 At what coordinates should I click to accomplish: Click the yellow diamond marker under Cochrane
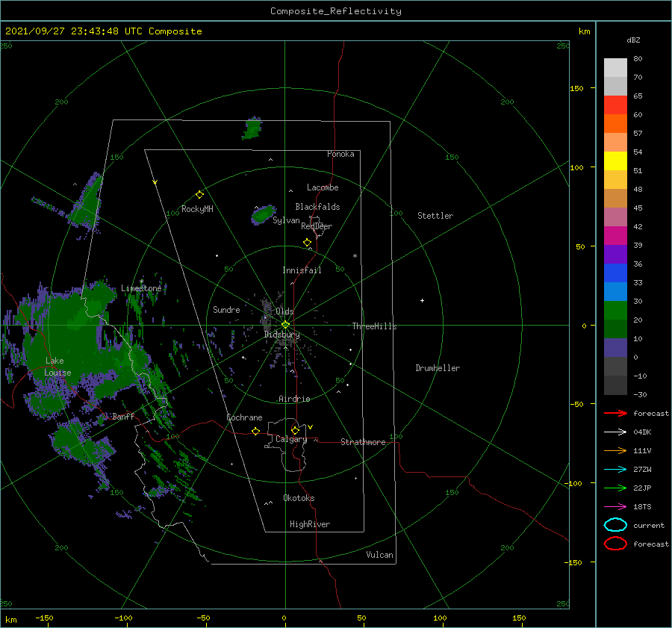pyautogui.click(x=255, y=432)
